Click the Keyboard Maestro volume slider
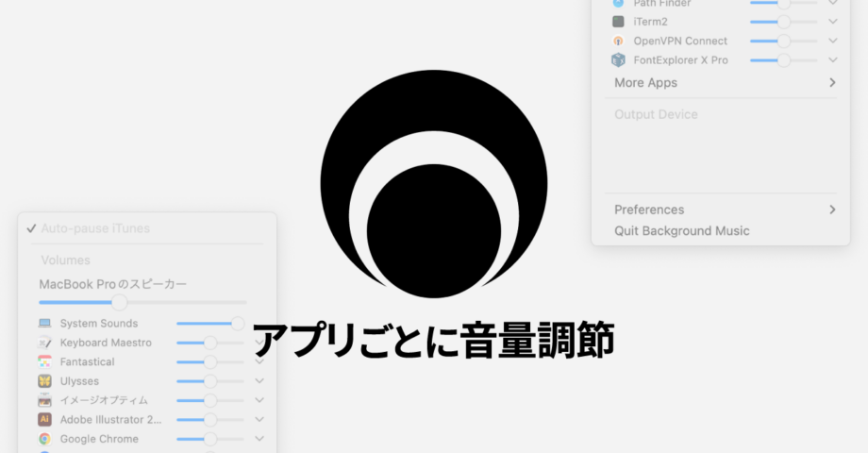Image resolution: width=868 pixels, height=453 pixels. coord(210,343)
